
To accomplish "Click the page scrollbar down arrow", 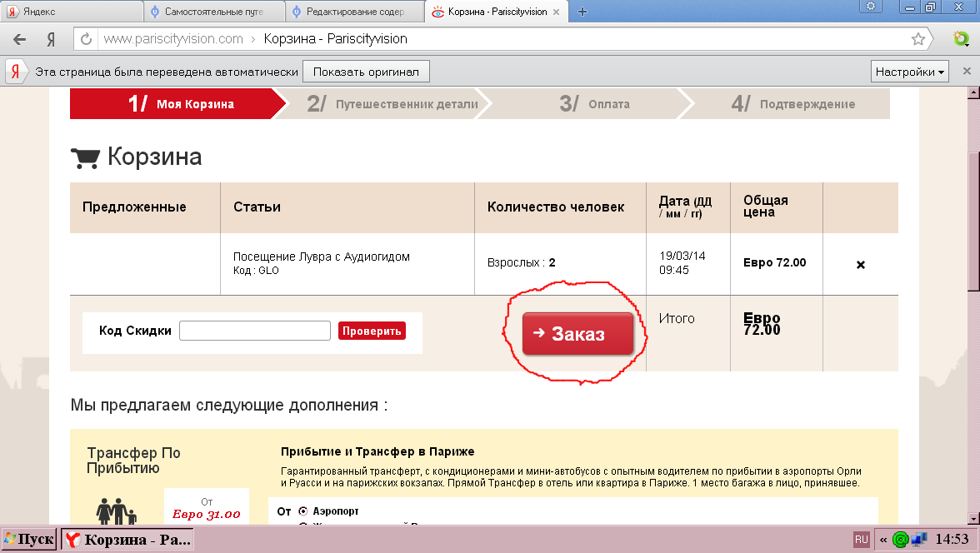I will point(973,518).
